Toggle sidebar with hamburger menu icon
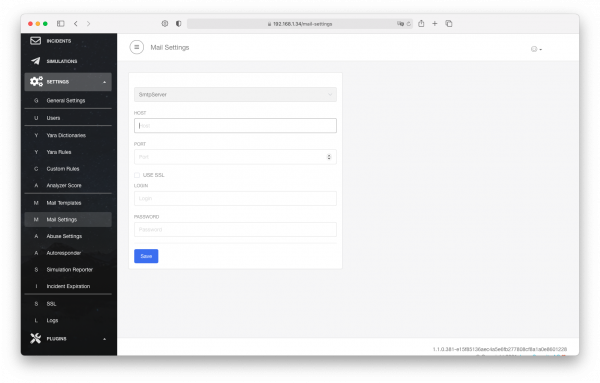 point(137,47)
